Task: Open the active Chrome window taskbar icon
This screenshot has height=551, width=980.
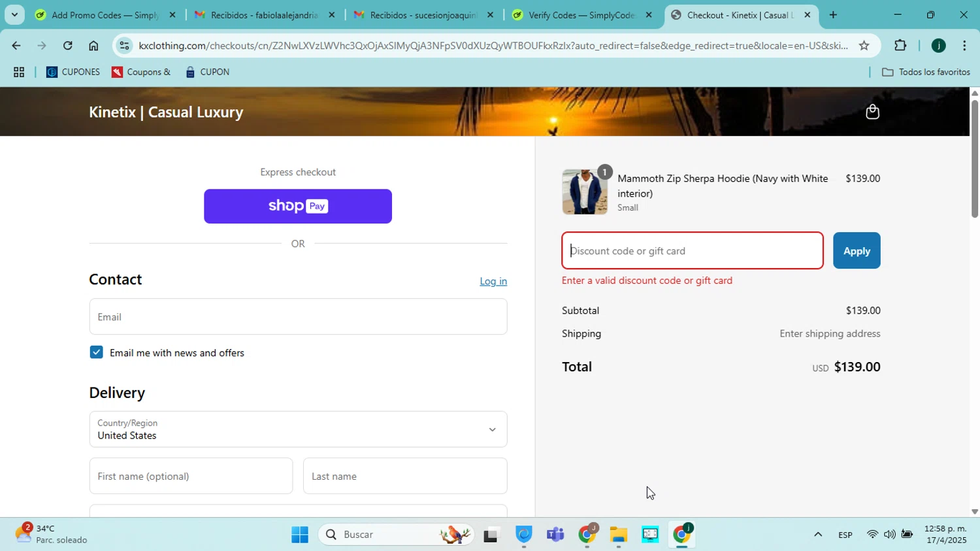Action: [x=682, y=535]
